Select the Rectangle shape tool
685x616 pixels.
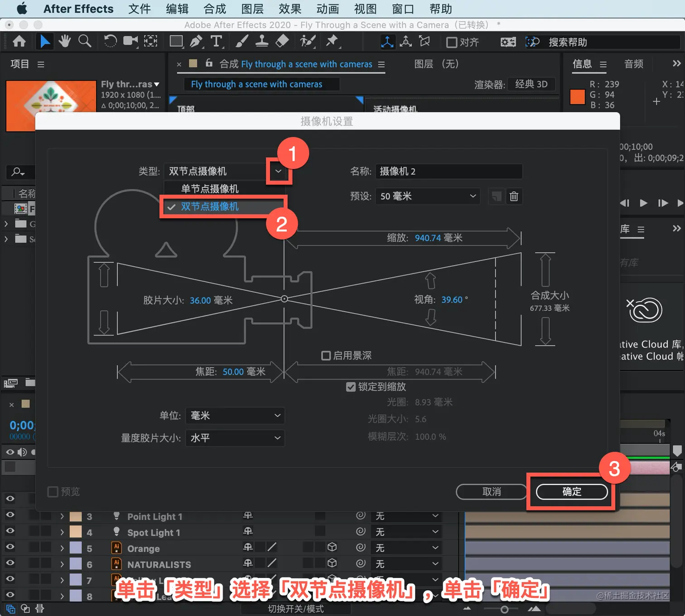pyautogui.click(x=176, y=42)
